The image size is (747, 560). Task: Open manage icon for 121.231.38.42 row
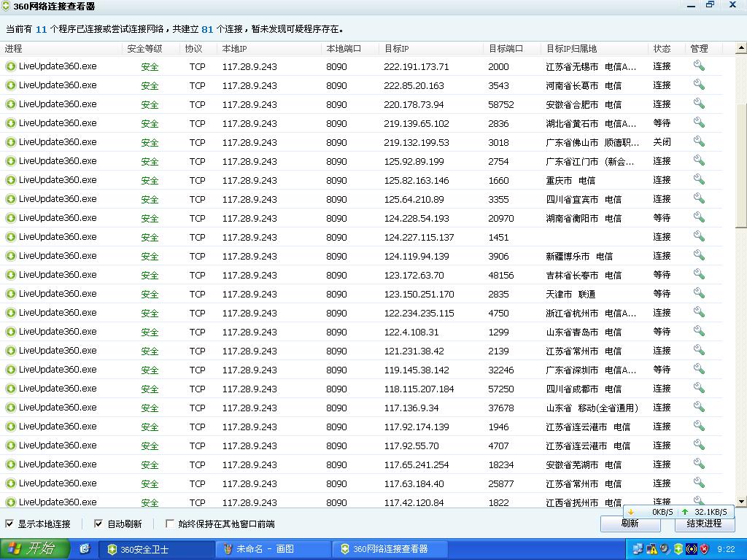click(x=699, y=350)
